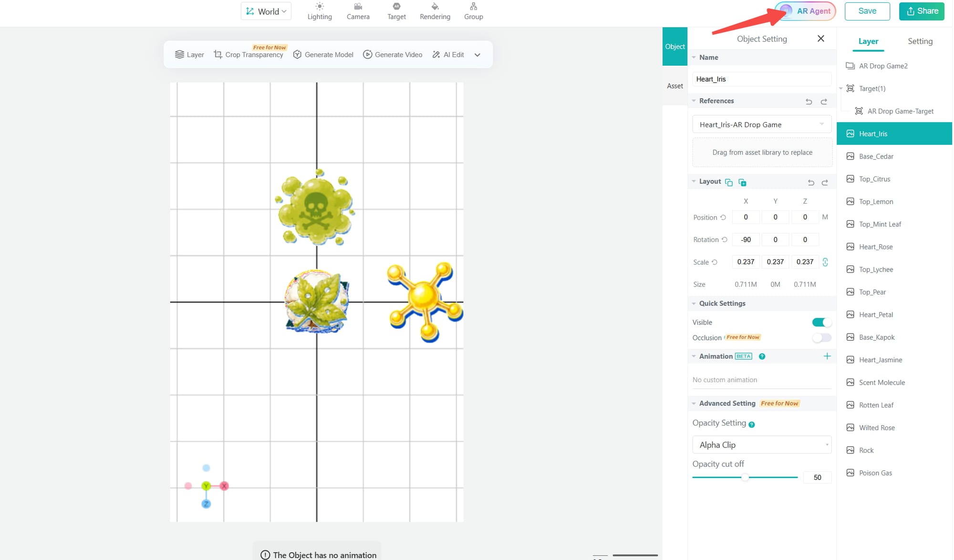Collapse the Target(1) tree node
954x560 pixels.
[x=841, y=89]
